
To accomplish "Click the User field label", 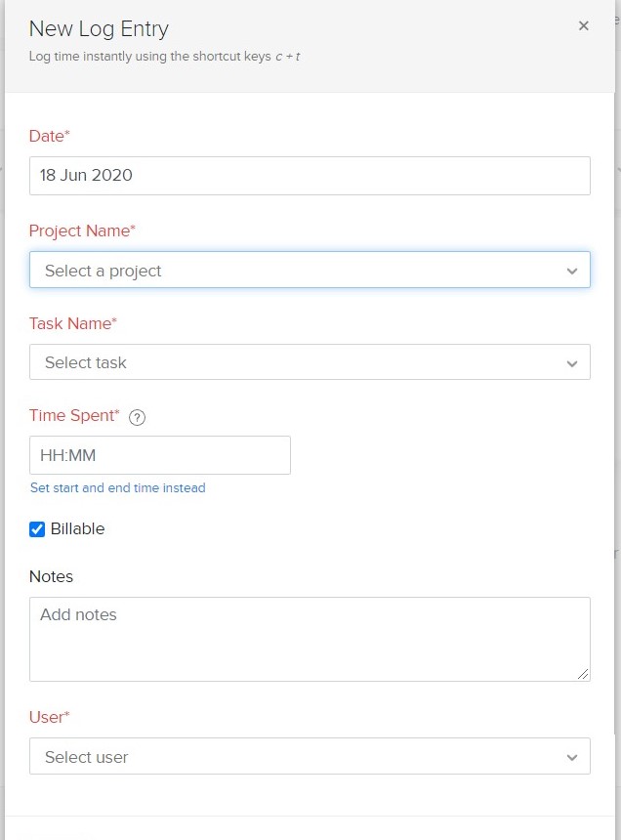I will click(x=49, y=717).
